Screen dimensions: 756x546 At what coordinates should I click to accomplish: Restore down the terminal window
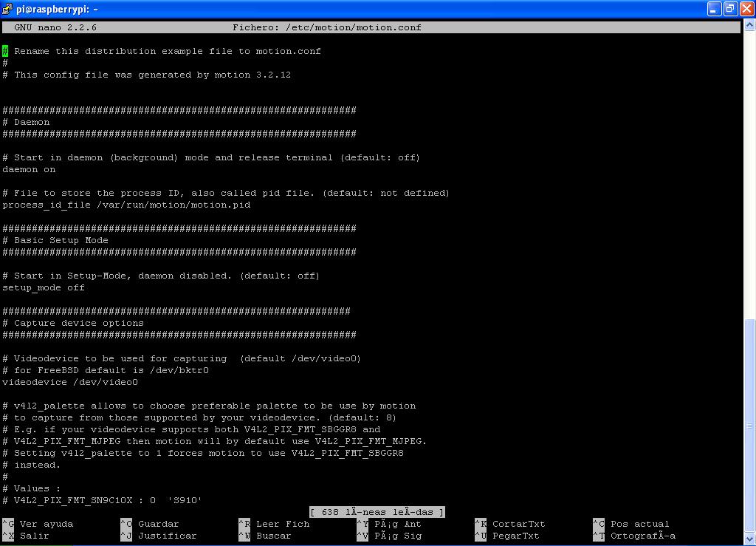(729, 9)
